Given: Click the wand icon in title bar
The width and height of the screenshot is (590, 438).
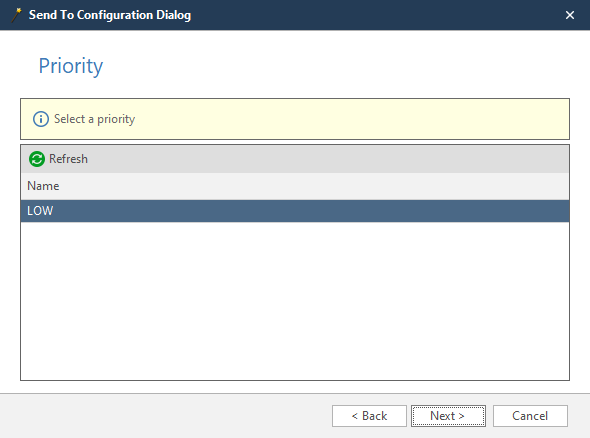Looking at the screenshot, I should pos(16,15).
